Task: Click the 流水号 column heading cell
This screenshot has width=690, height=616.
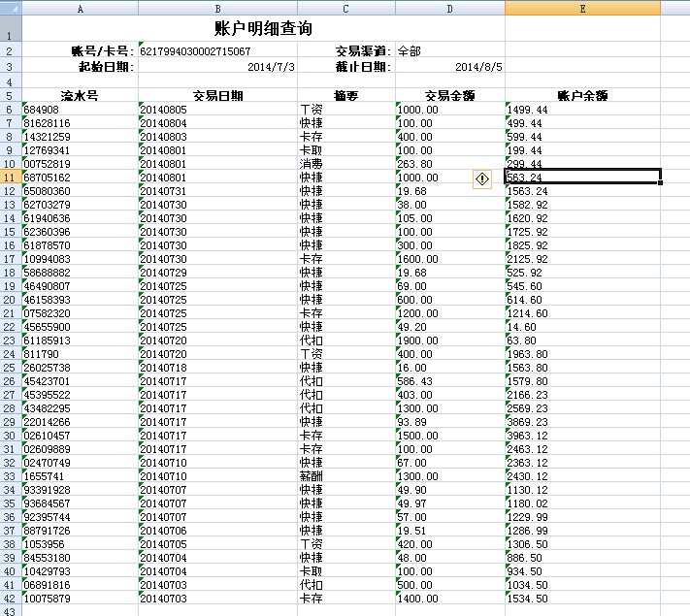Action: 81,95
